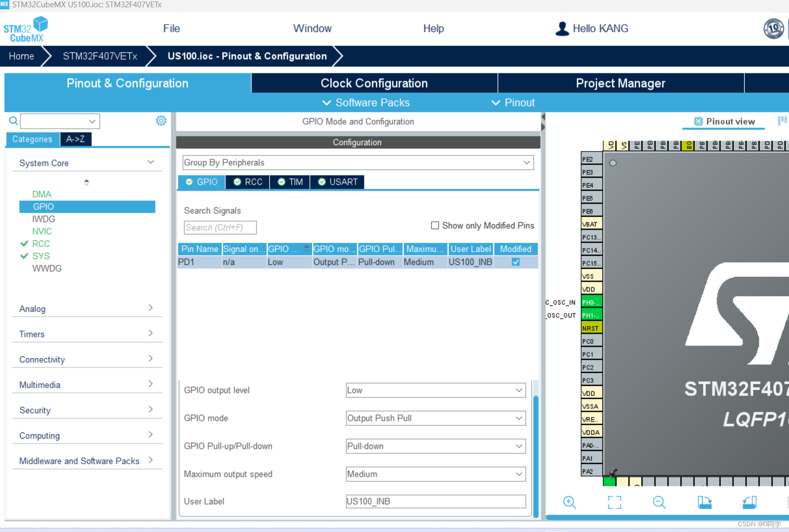Select the Pinout & Configuration tab
Screen dimensions: 789x532
coord(128,83)
